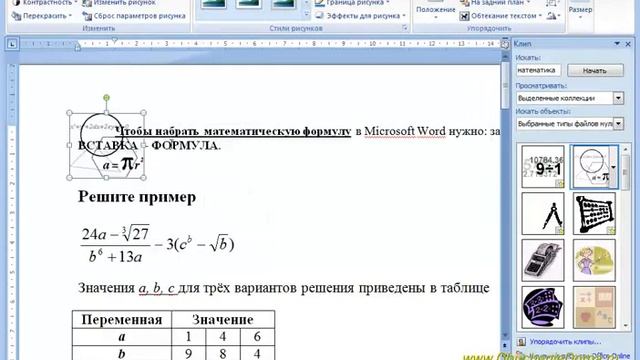Click the Искать search field with математика
Image resolution: width=640 pixels, height=360 pixels.
coord(538,70)
